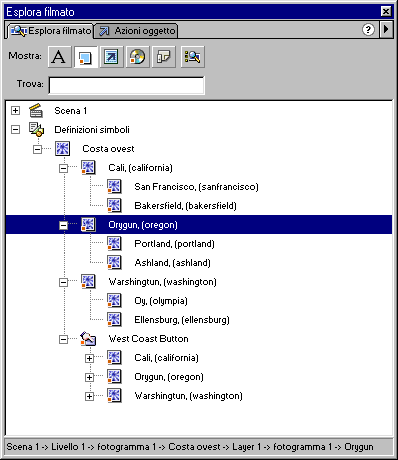Collapse the West Coast Button node

click(x=63, y=339)
